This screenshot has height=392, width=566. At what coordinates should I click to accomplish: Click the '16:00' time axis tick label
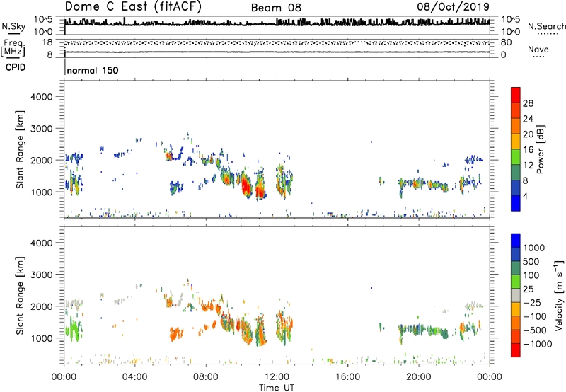pos(347,377)
